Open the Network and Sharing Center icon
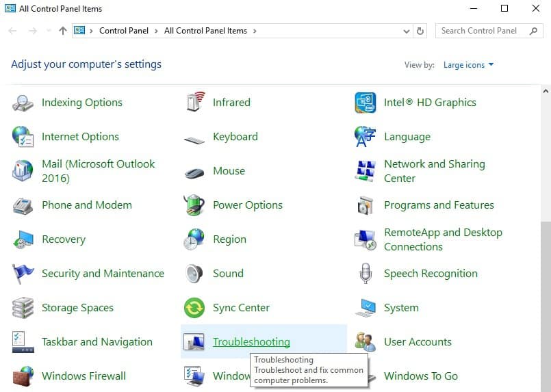 click(366, 171)
